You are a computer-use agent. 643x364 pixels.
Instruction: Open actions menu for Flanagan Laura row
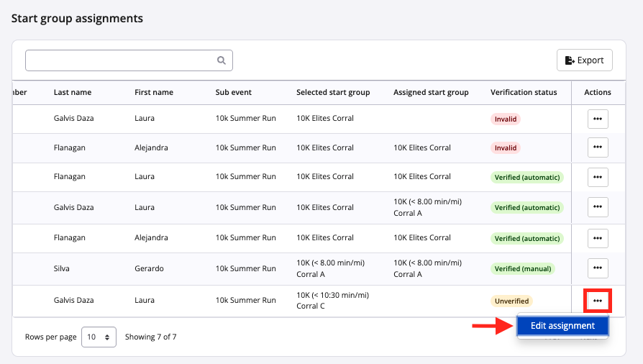[597, 177]
